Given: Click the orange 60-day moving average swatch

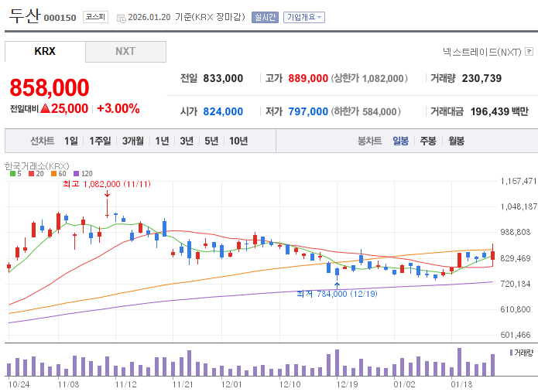Looking at the screenshot, I should coord(53,174).
